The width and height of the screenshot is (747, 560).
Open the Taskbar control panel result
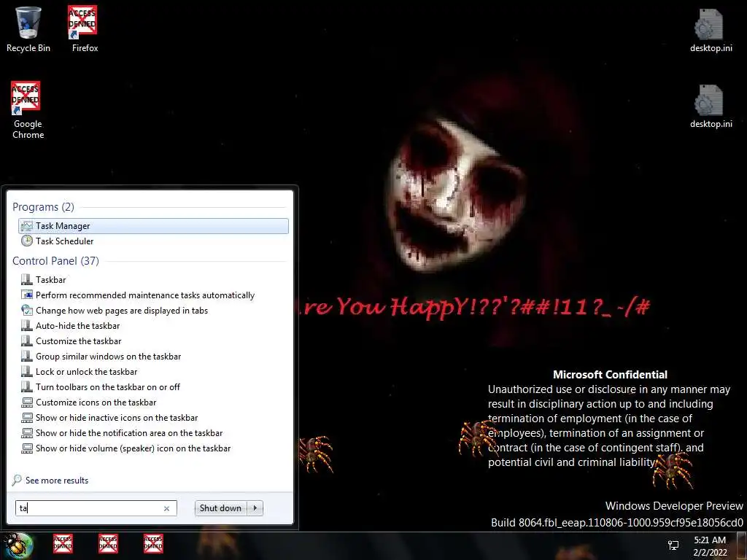click(x=153, y=279)
